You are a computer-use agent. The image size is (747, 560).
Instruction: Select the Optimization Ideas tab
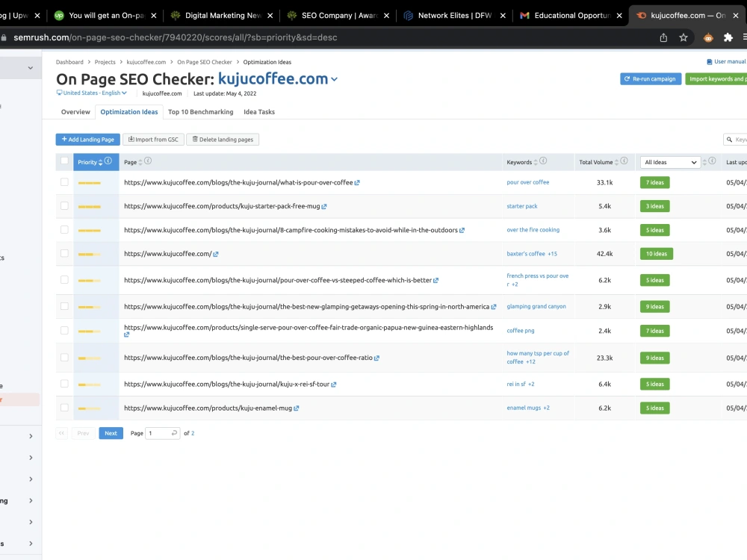point(129,112)
